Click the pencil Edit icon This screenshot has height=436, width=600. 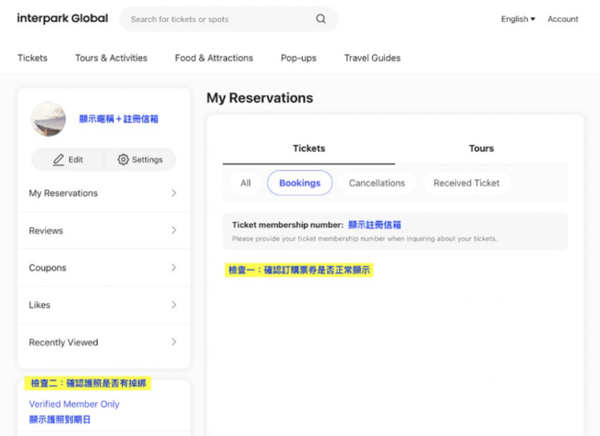pyautogui.click(x=59, y=160)
